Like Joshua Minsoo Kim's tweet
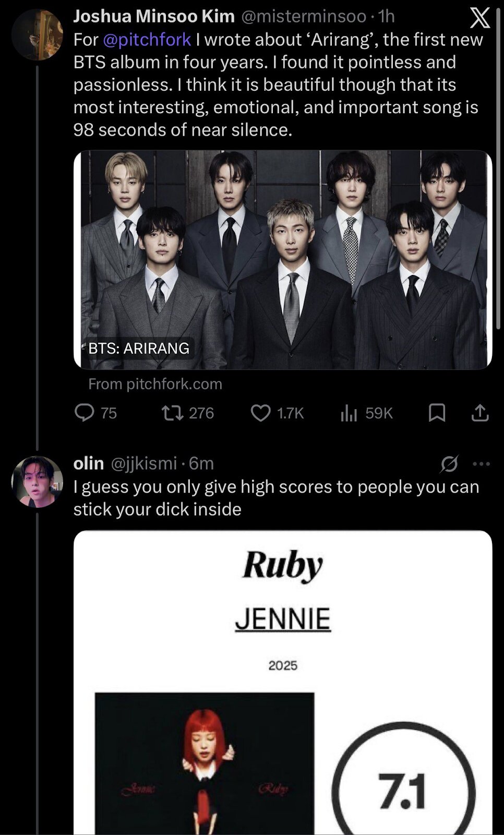The height and width of the screenshot is (835, 504). pyautogui.click(x=277, y=413)
